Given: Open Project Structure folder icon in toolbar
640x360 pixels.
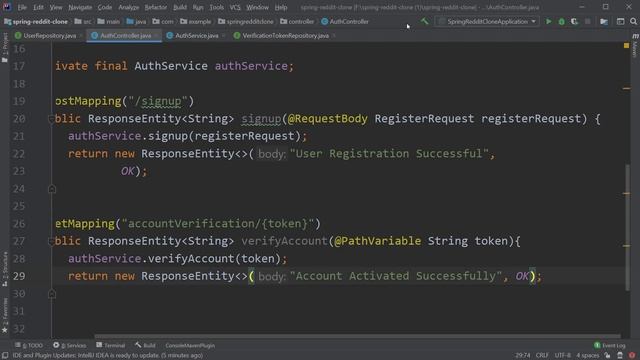Looking at the screenshot, I should point(604,21).
